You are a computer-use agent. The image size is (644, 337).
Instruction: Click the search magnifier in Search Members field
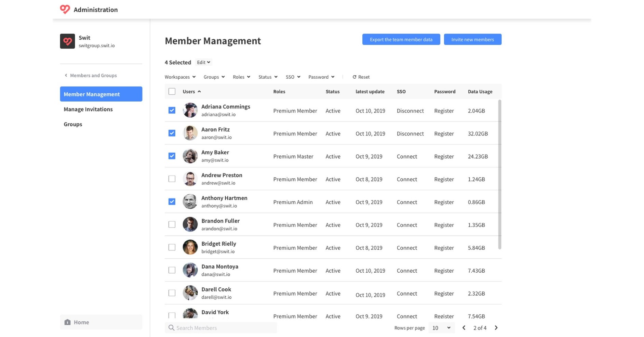tap(172, 328)
